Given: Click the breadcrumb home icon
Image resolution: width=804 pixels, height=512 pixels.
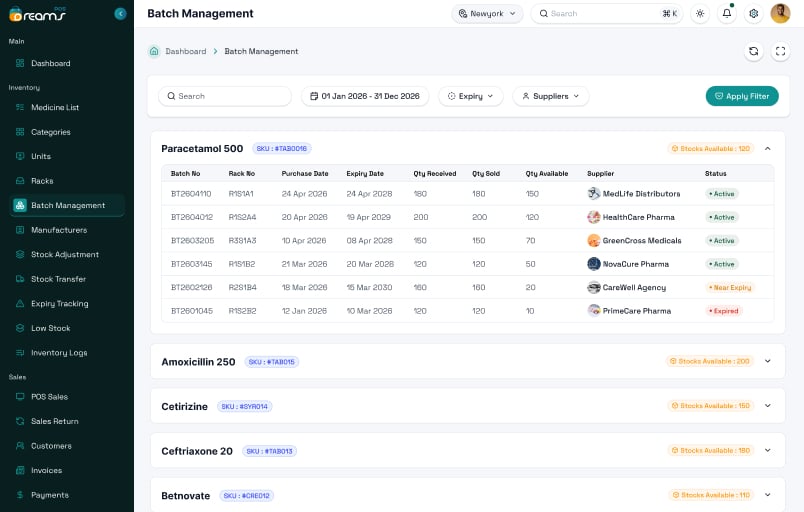Looking at the screenshot, I should pyautogui.click(x=154, y=51).
